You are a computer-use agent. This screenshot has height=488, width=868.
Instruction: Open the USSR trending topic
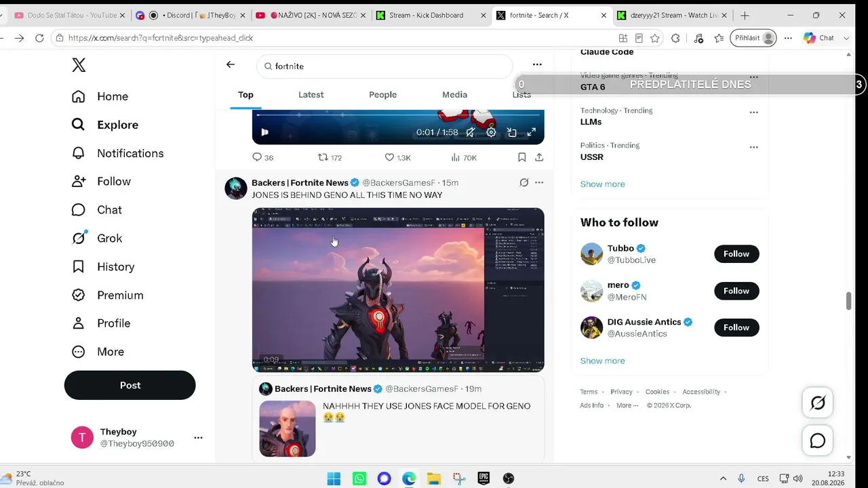click(592, 157)
